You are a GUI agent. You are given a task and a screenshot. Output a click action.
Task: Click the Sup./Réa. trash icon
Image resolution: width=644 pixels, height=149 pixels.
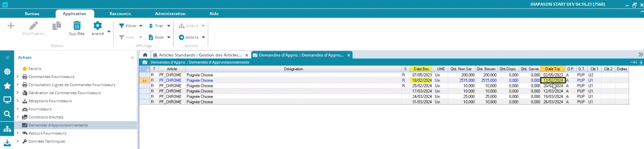(77, 26)
